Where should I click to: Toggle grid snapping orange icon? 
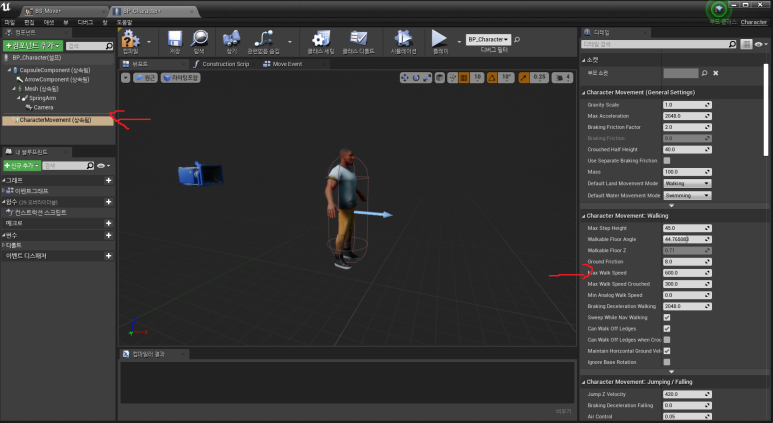(x=464, y=77)
